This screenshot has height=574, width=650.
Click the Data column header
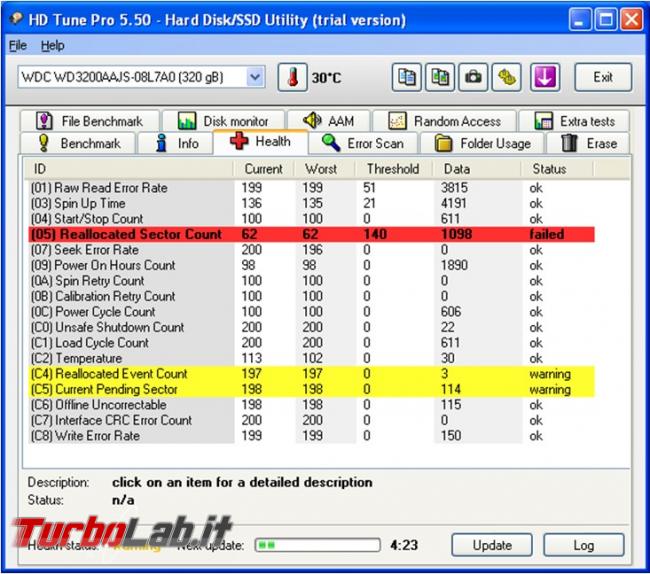(x=476, y=169)
